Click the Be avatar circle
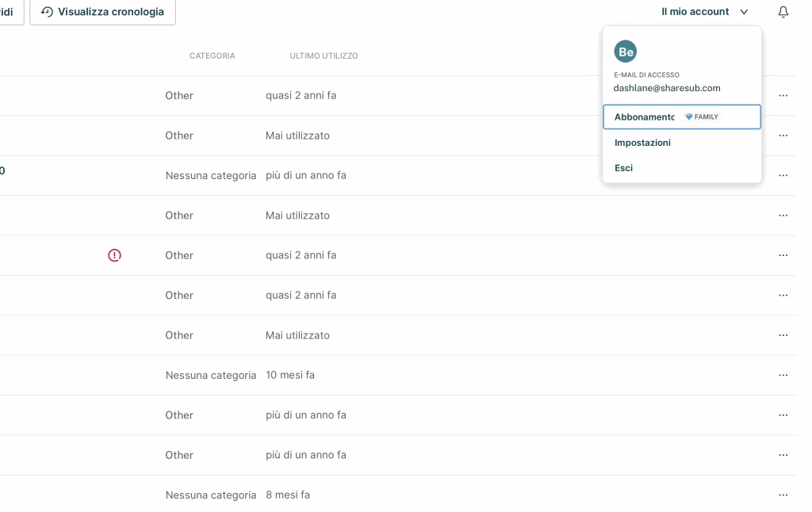The image size is (812, 512). (x=625, y=52)
